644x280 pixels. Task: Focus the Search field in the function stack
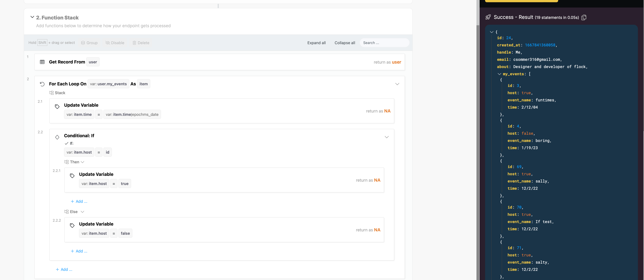click(x=385, y=43)
